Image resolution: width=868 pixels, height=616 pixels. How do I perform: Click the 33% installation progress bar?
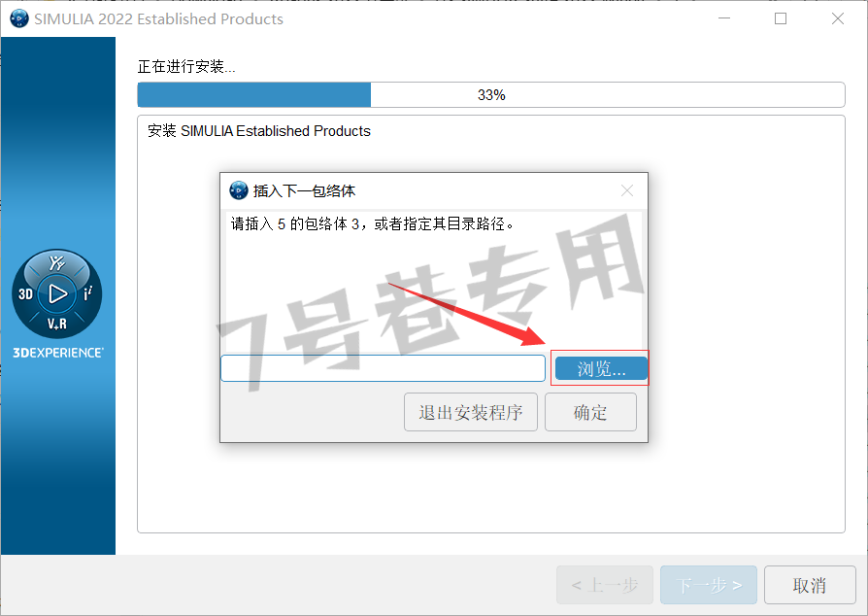(491, 94)
